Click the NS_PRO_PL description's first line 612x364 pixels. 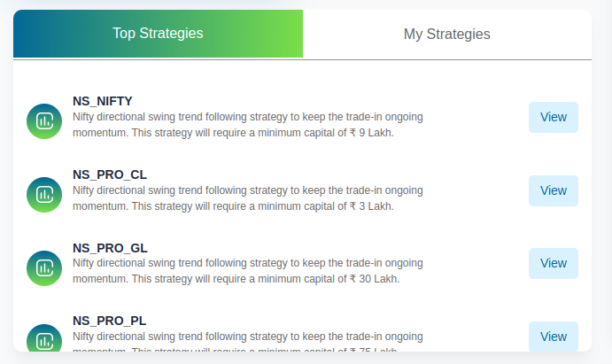[x=248, y=337]
